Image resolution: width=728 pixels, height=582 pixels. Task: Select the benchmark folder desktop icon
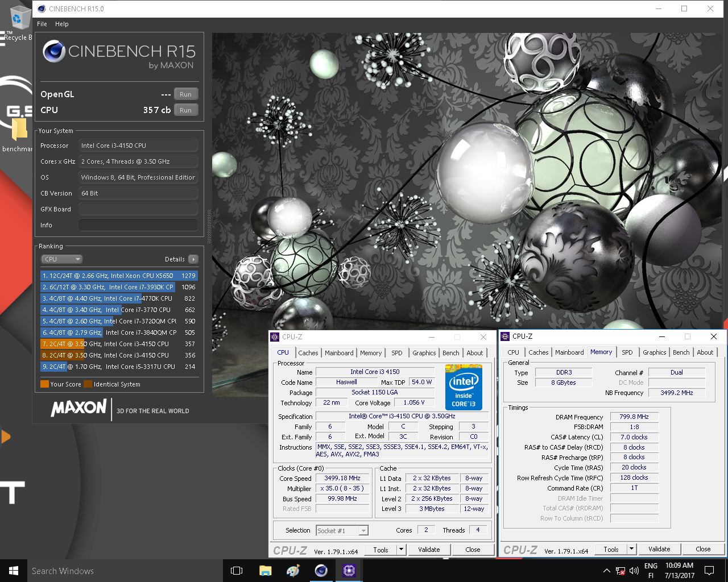coord(17,134)
